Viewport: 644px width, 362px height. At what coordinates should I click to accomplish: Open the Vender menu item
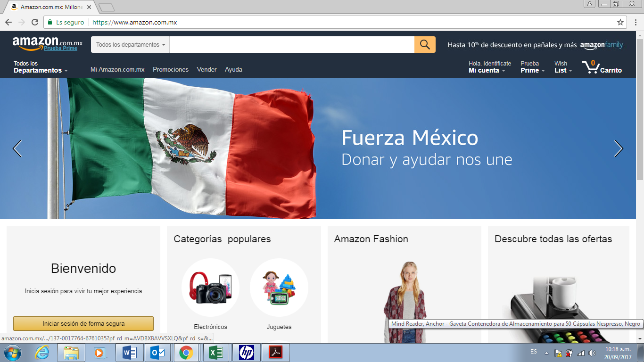pyautogui.click(x=206, y=69)
